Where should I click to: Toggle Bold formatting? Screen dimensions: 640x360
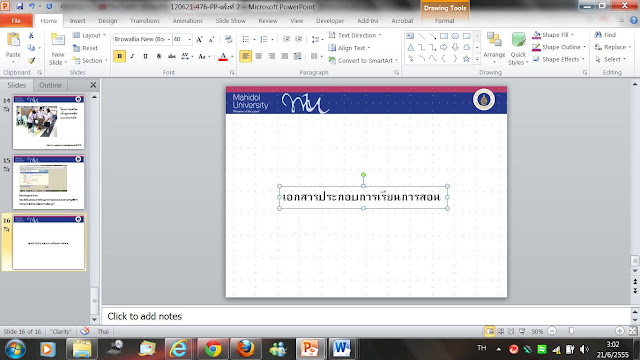click(119, 56)
